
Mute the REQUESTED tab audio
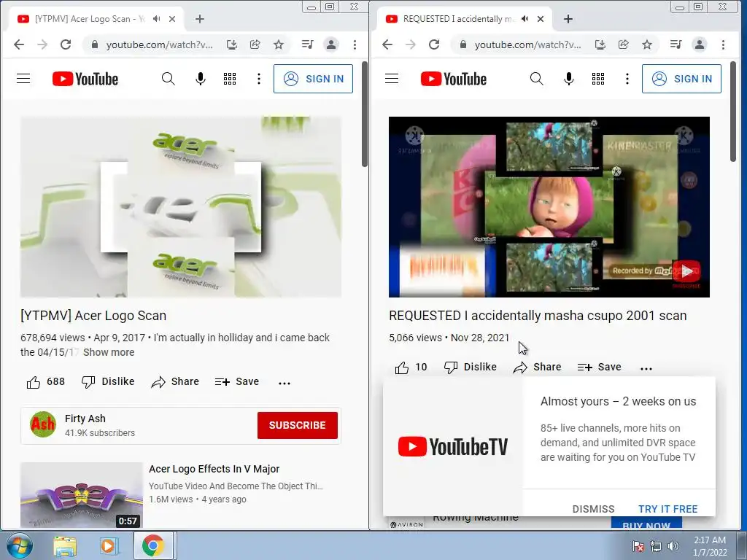525,19
